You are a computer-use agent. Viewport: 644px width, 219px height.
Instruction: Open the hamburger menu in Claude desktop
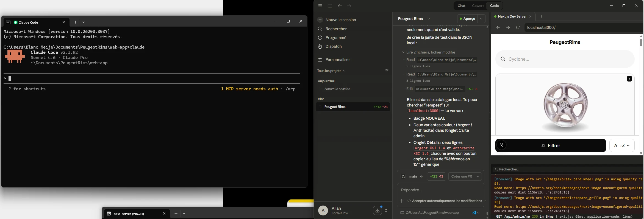[x=320, y=6]
